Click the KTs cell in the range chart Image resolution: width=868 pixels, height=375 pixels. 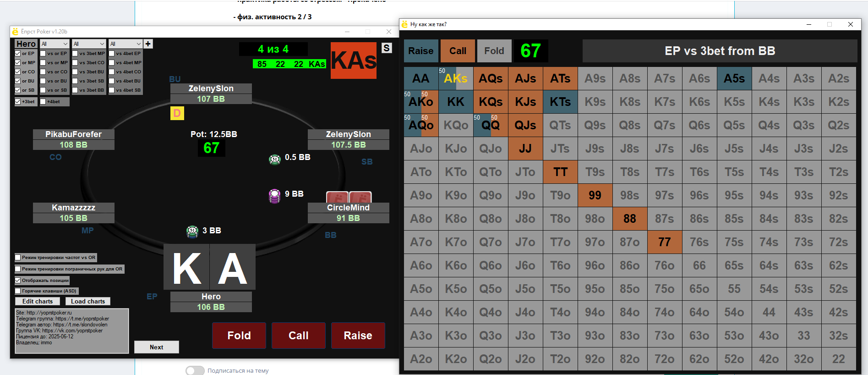tap(560, 102)
